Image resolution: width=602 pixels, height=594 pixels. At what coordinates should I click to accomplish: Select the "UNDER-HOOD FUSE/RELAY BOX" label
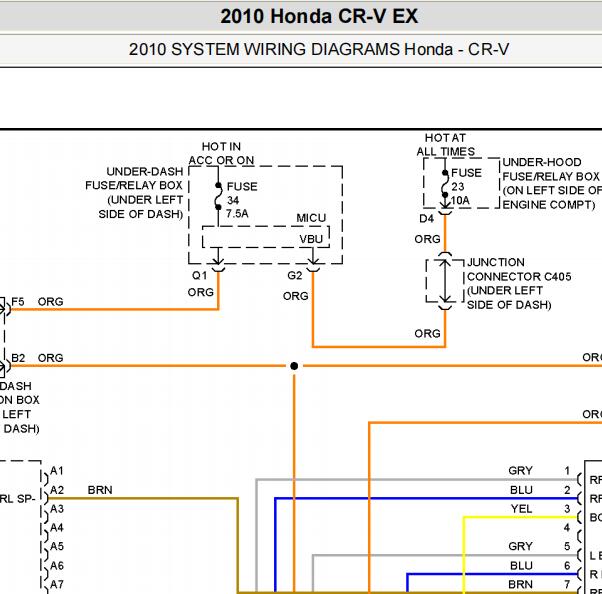[x=552, y=183]
